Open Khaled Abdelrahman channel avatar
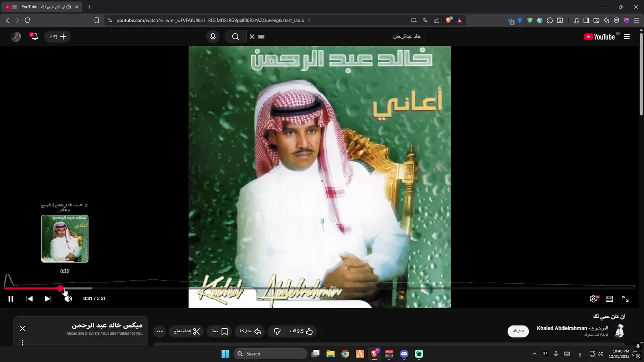 [620, 331]
